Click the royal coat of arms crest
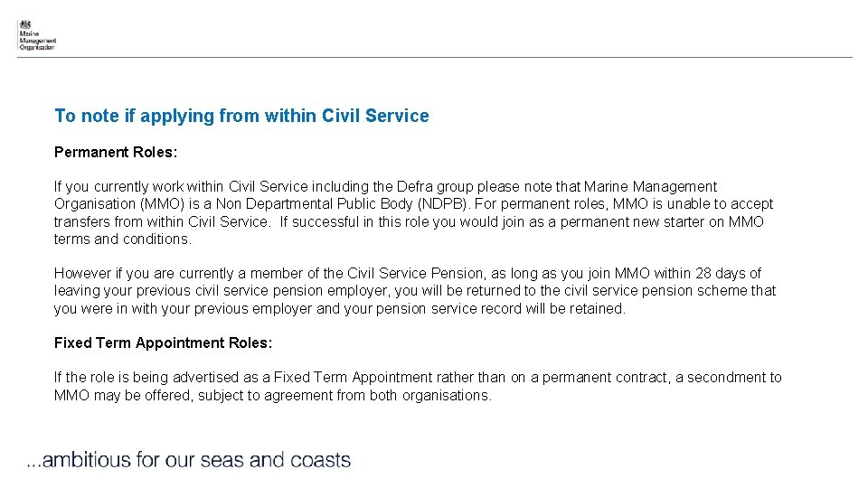 coord(25,24)
